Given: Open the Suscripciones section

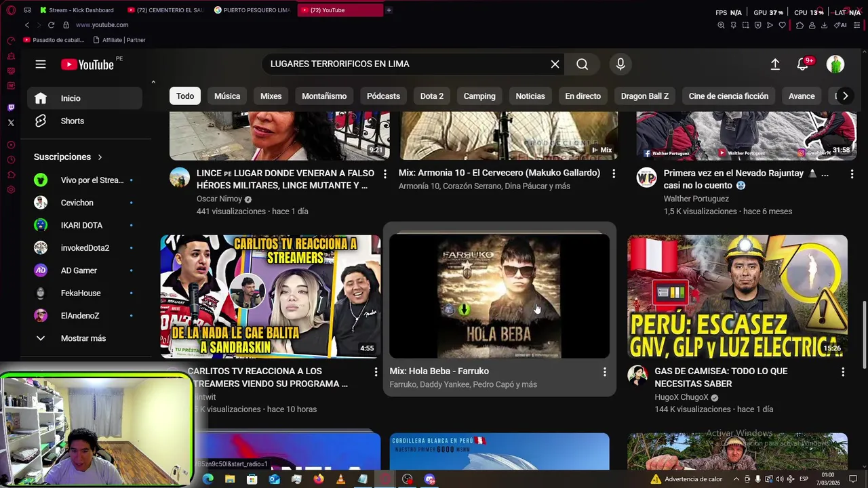Looking at the screenshot, I should (x=68, y=157).
